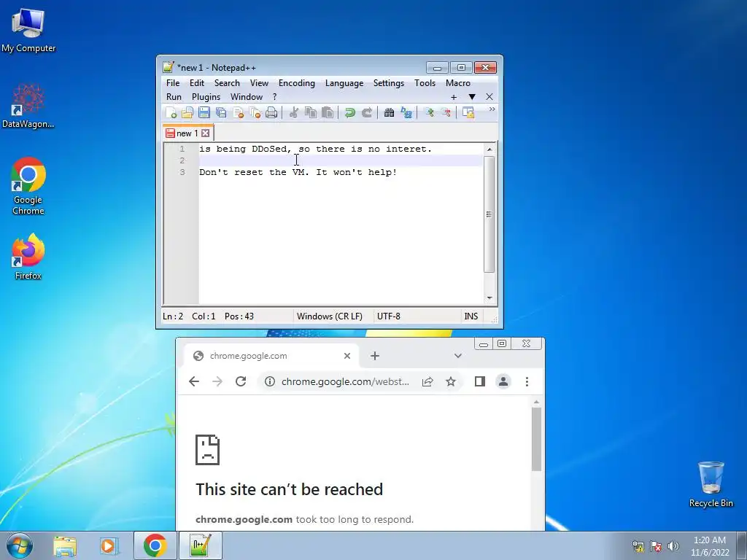Click the Zoom In toolbar icon
The width and height of the screenshot is (747, 560).
coord(429,112)
